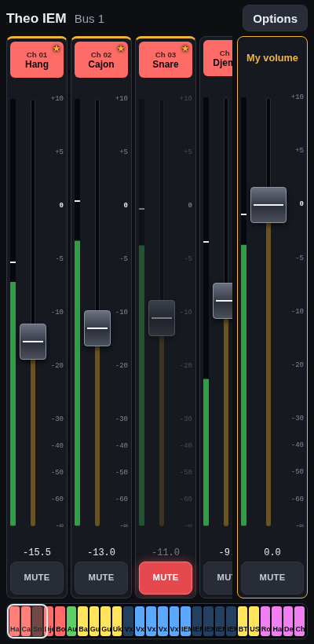Mute the Hang channel
This screenshot has height=644, width=314.
[x=37, y=577]
